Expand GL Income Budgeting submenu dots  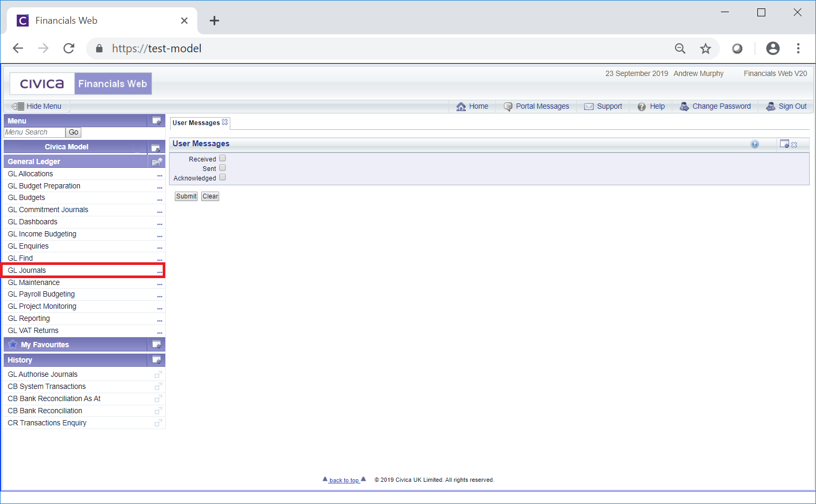coord(160,236)
